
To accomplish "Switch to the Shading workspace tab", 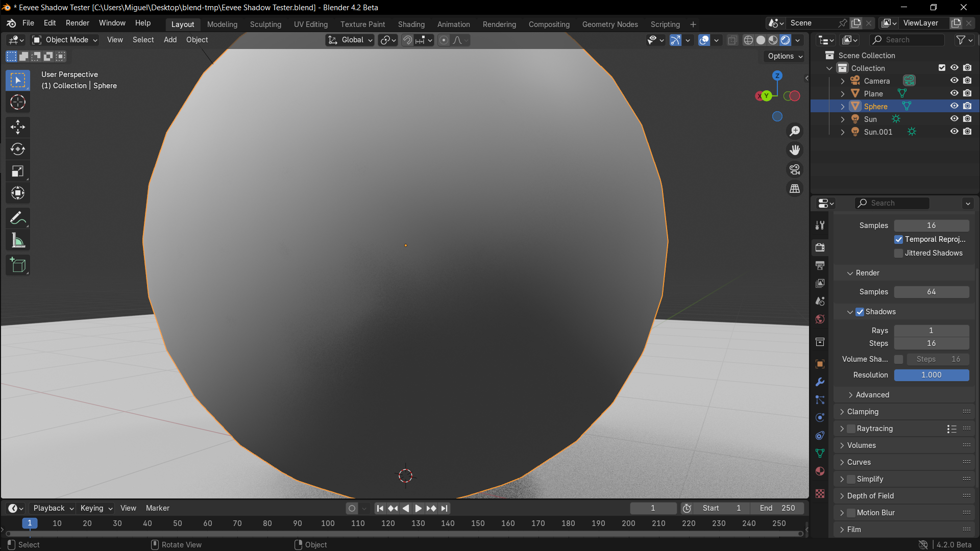I will (411, 24).
